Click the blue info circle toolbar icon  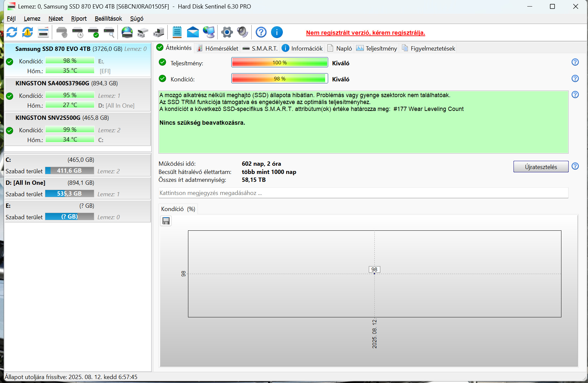277,32
